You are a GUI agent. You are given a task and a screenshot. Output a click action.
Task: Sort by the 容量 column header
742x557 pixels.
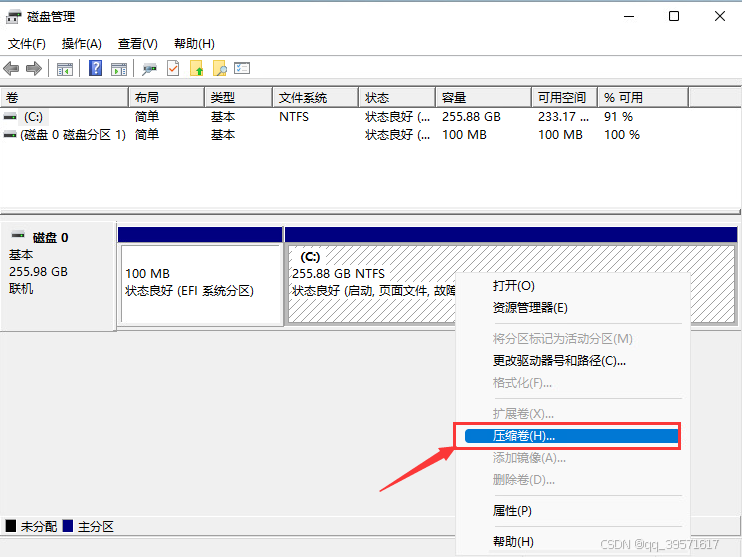click(484, 97)
